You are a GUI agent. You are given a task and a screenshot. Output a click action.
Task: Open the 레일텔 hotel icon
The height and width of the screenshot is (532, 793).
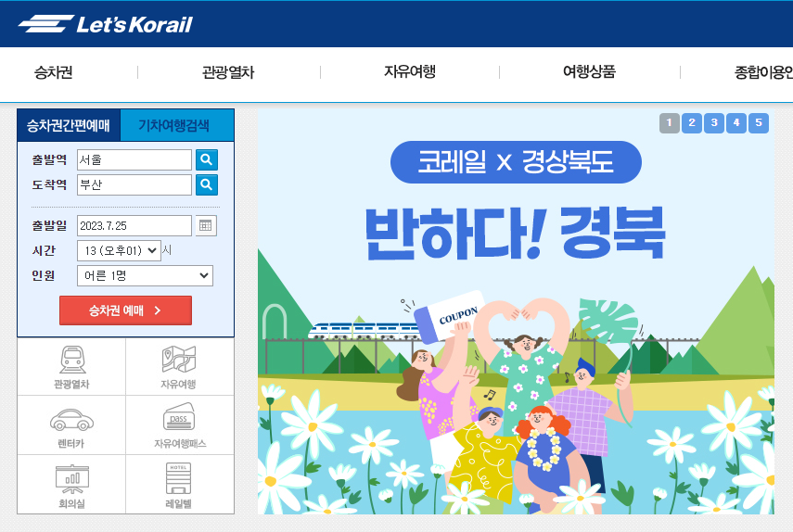pyautogui.click(x=179, y=485)
